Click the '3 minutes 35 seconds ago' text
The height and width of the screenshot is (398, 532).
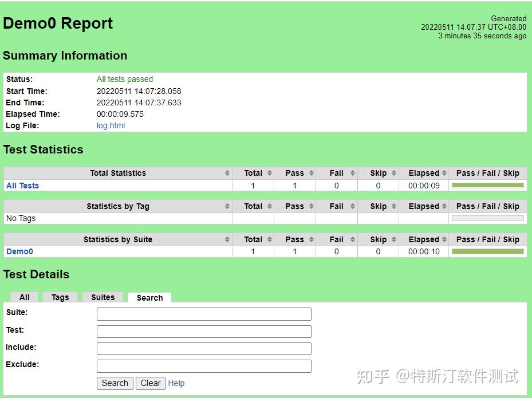(482, 36)
